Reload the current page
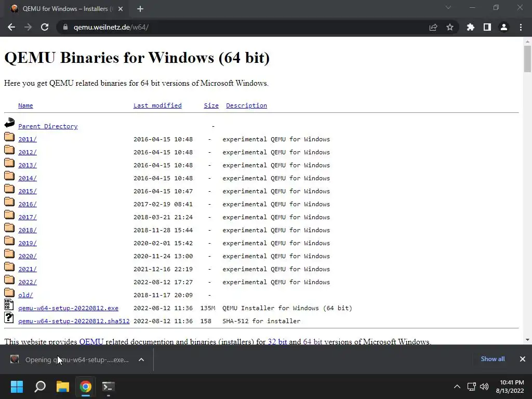This screenshot has height=399, width=532. click(45, 27)
